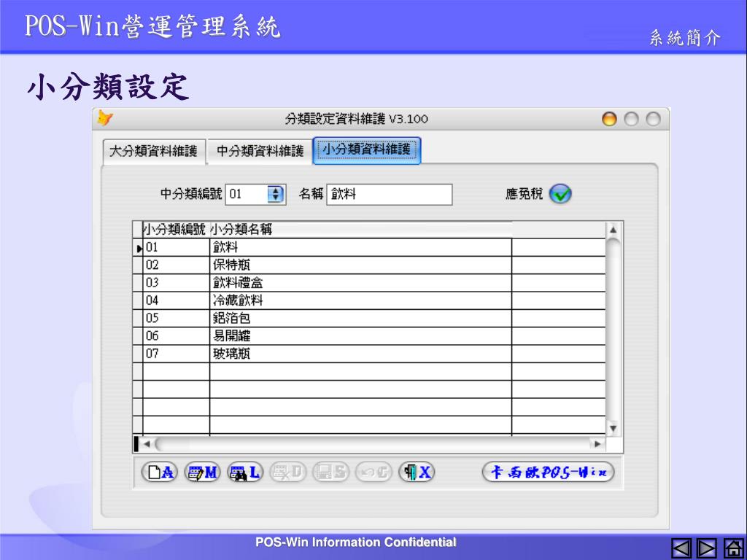The image size is (747, 560).
Task: Click scroll left arrow under table
Action: 147,444
